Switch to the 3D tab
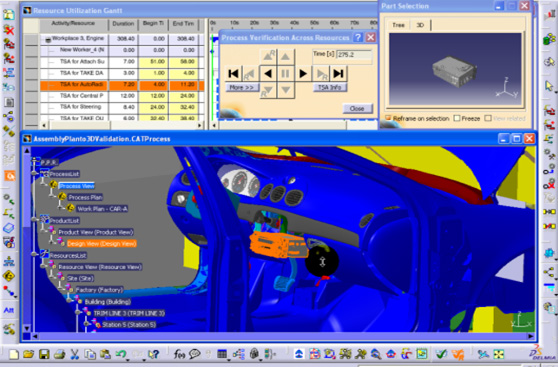The height and width of the screenshot is (367, 558). [420, 25]
